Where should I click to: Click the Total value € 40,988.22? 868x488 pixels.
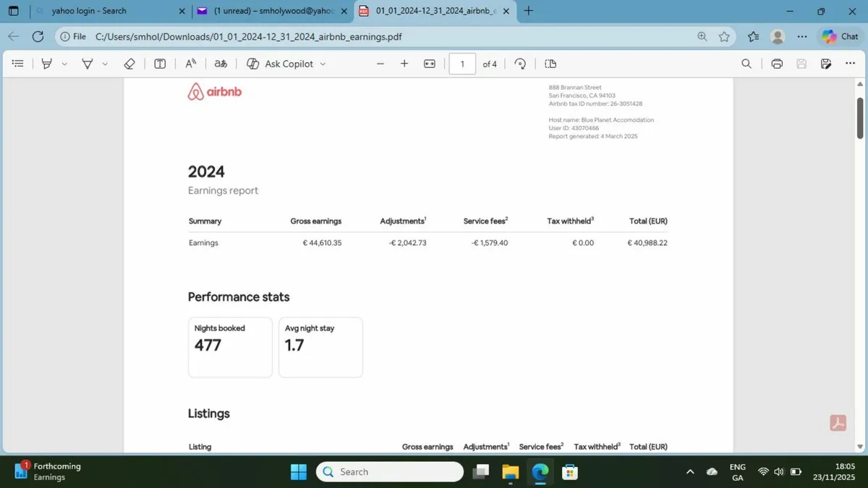[x=647, y=243]
